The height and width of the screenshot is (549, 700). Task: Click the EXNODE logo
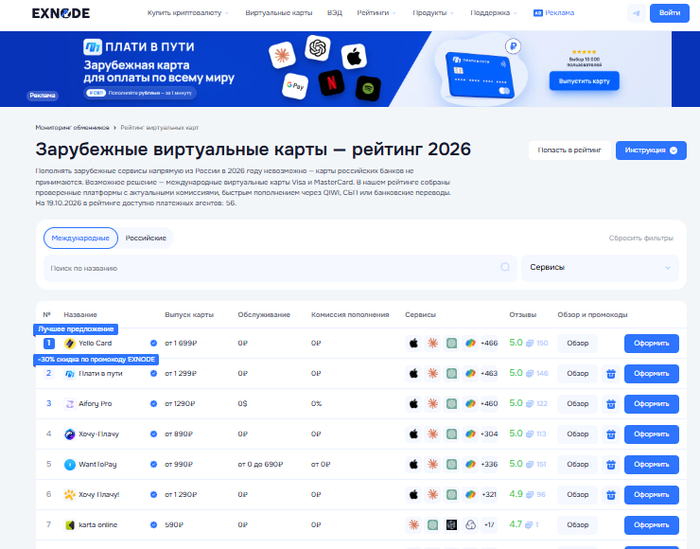(x=61, y=13)
